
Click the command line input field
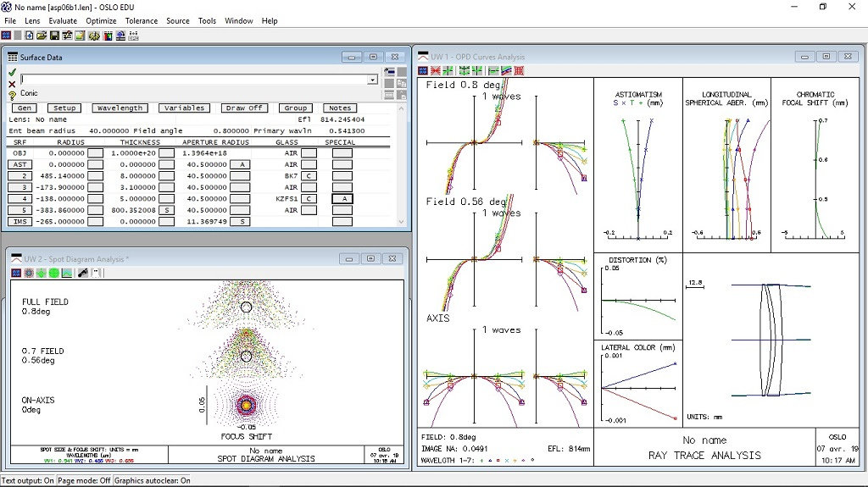tap(194, 80)
